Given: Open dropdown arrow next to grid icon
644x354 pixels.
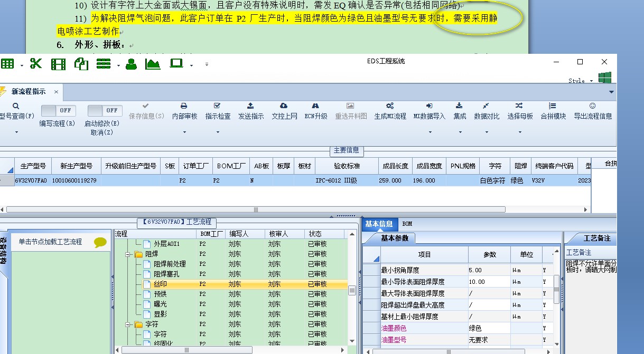Looking at the screenshot, I should point(22,65).
